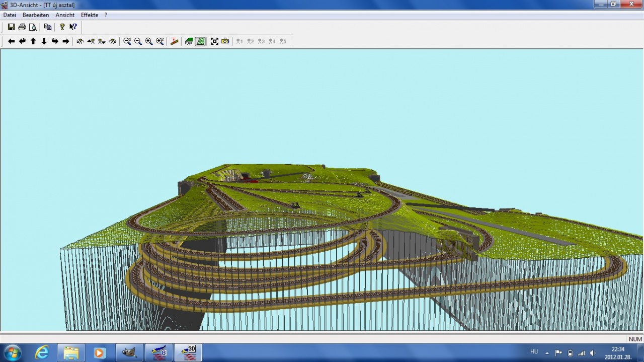This screenshot has height=362, width=644.
Task: Click the yellow camera snapshot icon
Action: point(225,41)
